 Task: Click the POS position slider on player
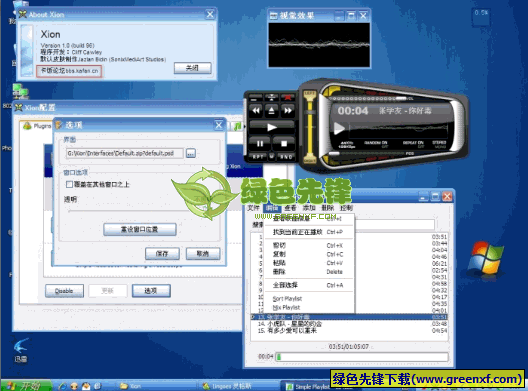(x=366, y=154)
